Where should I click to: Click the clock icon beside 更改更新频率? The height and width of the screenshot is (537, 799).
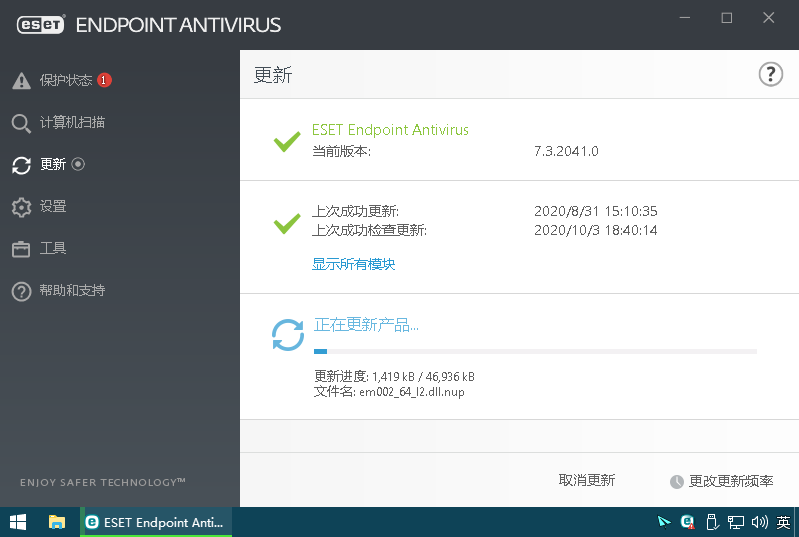tap(677, 481)
